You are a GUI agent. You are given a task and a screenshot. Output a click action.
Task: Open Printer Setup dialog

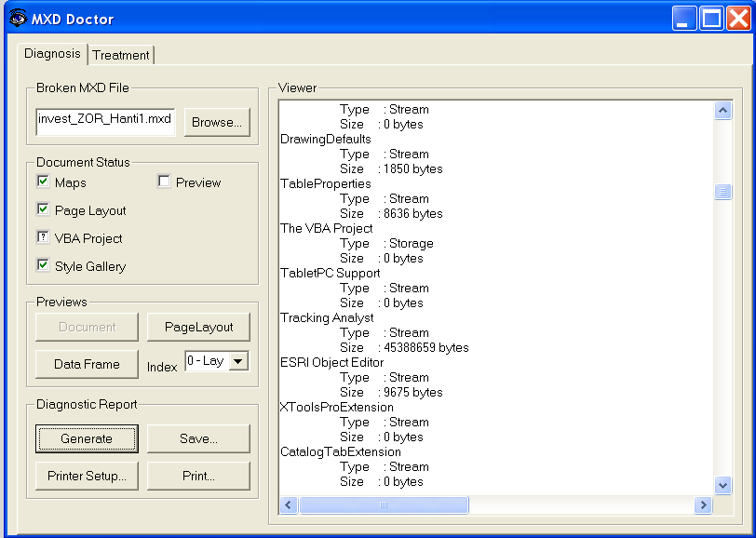[x=87, y=477]
